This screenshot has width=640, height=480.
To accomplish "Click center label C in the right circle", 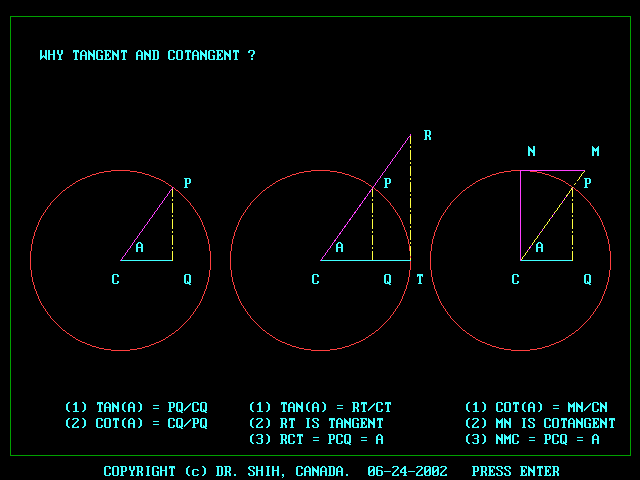I will pos(516,279).
